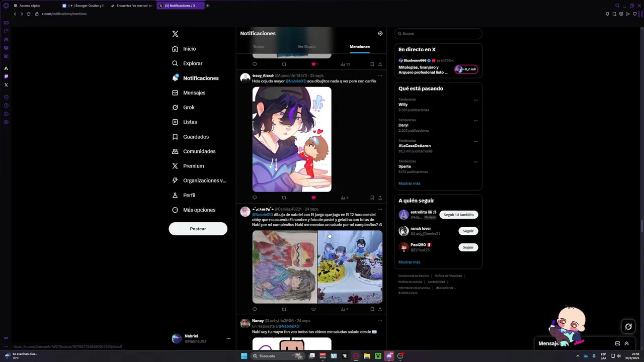Follow back estrellita lili :3
The width and height of the screenshot is (644, 362).
458,215
